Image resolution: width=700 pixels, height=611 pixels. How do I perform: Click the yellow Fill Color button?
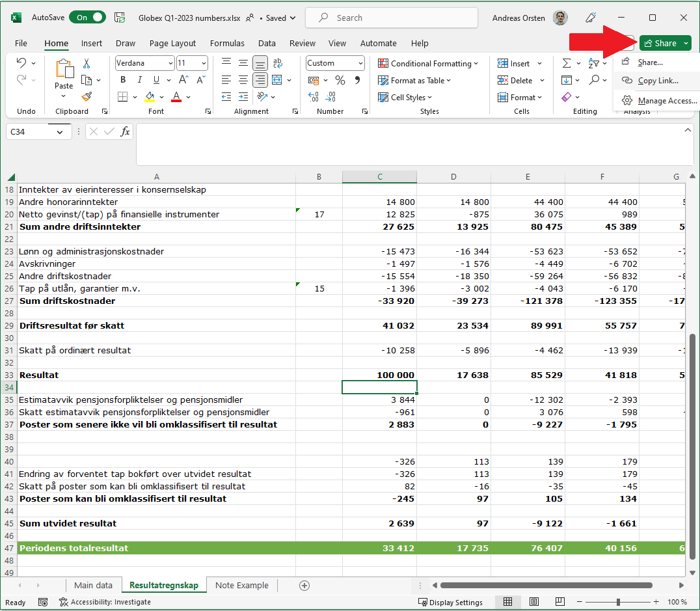tap(150, 96)
